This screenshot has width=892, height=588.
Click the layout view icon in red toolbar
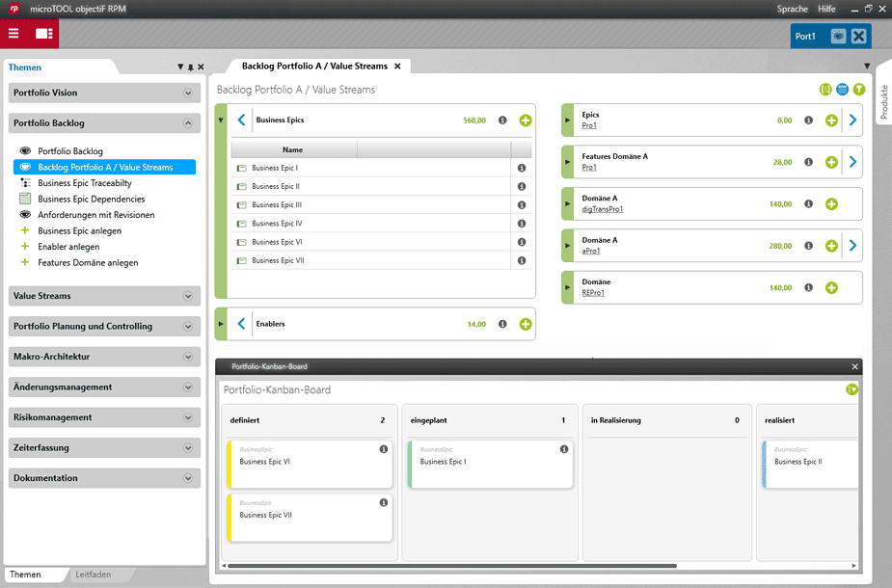coord(44,34)
